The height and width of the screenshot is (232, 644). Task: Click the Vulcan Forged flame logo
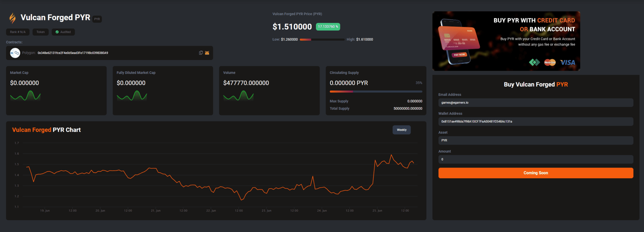click(13, 18)
